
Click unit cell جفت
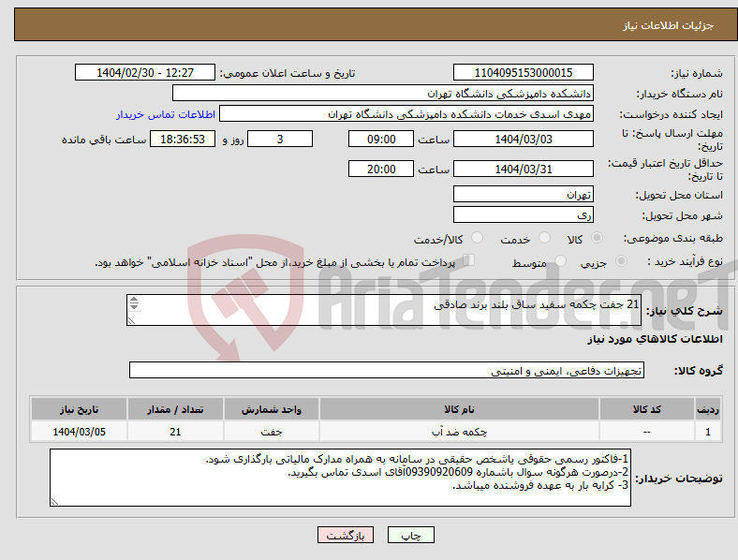[271, 431]
